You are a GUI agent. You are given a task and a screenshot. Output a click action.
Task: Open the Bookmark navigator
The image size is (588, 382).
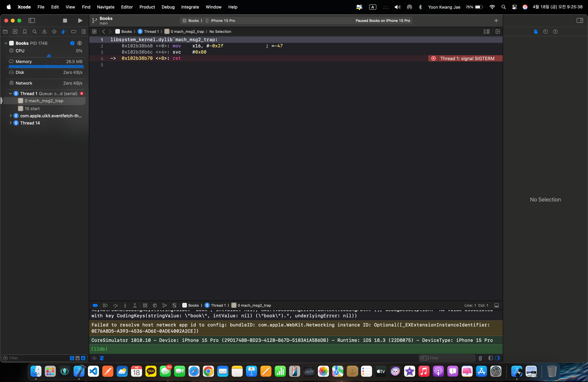[25, 31]
